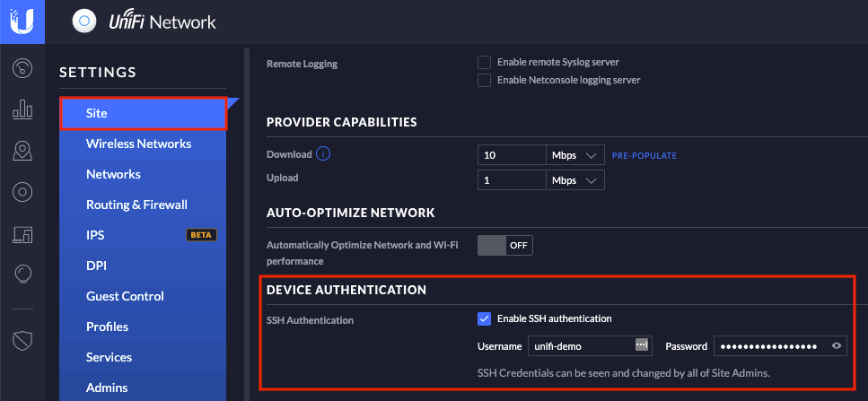The image size is (868, 401).
Task: Open the Dashboard gauge icon
Action: [22, 68]
